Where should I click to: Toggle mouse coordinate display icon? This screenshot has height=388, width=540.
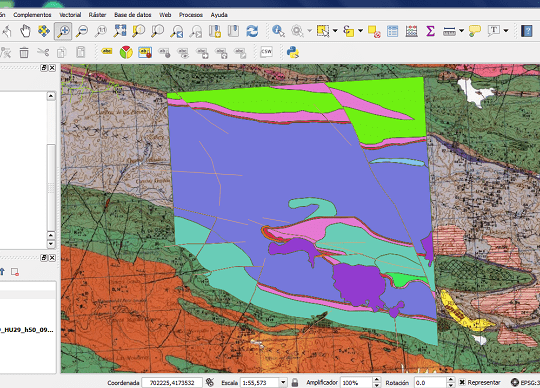click(x=210, y=382)
